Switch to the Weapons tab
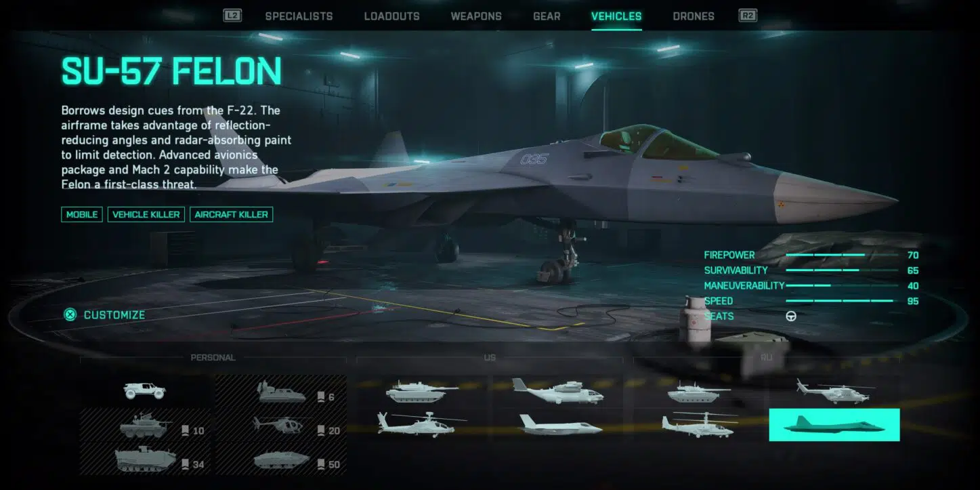 pos(476,16)
